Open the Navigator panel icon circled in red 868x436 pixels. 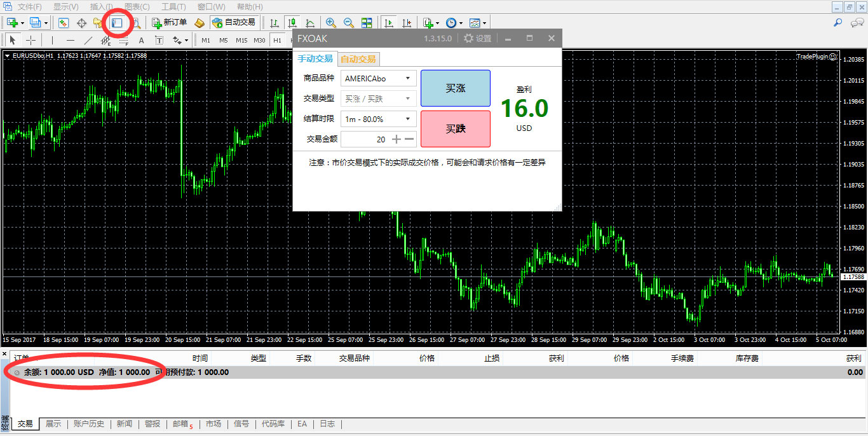pos(117,22)
